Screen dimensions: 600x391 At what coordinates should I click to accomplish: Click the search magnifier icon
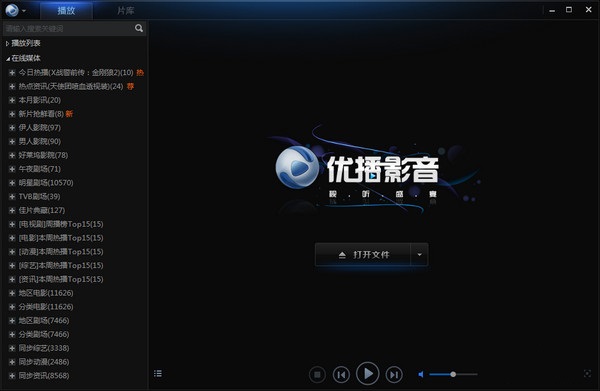tap(139, 28)
